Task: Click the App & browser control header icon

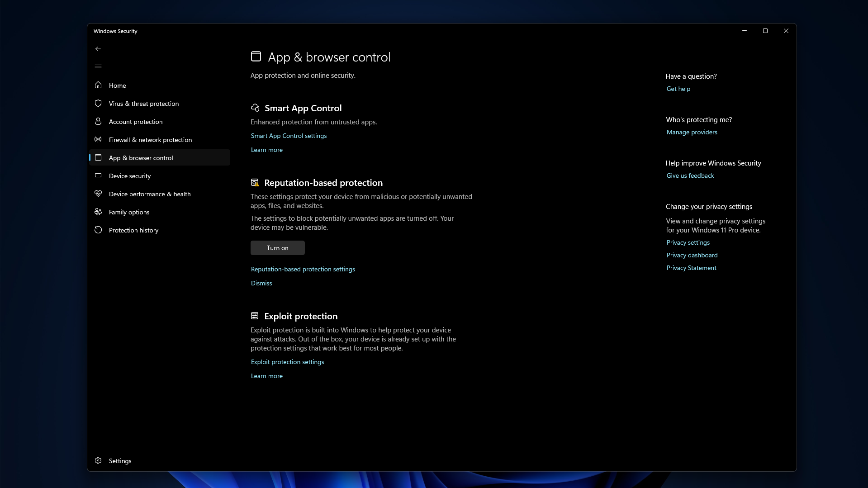Action: tap(256, 56)
